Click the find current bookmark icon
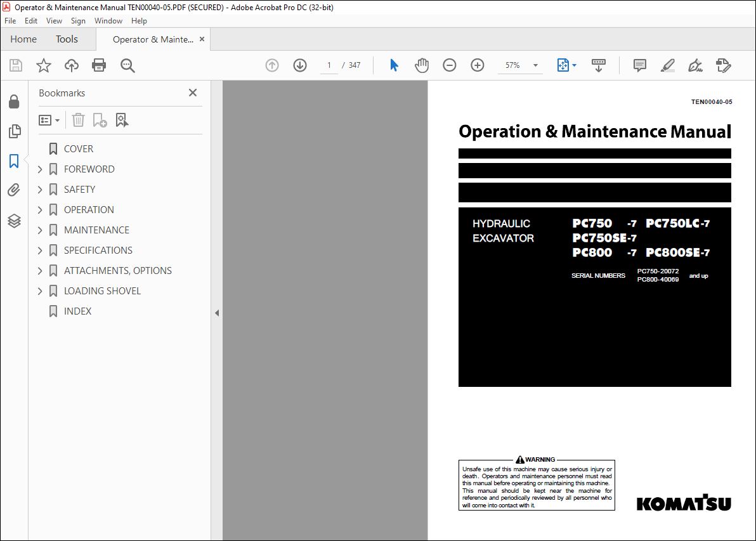This screenshot has height=541, width=756. tap(122, 120)
